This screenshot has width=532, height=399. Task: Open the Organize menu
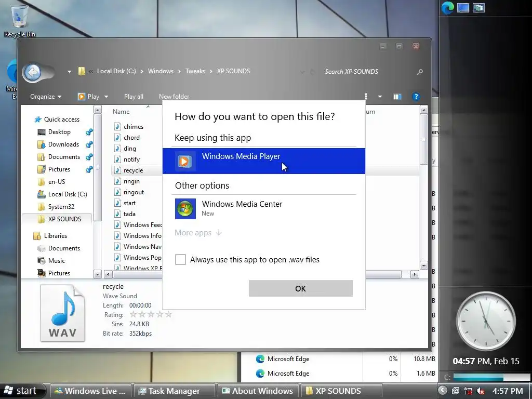46,97
